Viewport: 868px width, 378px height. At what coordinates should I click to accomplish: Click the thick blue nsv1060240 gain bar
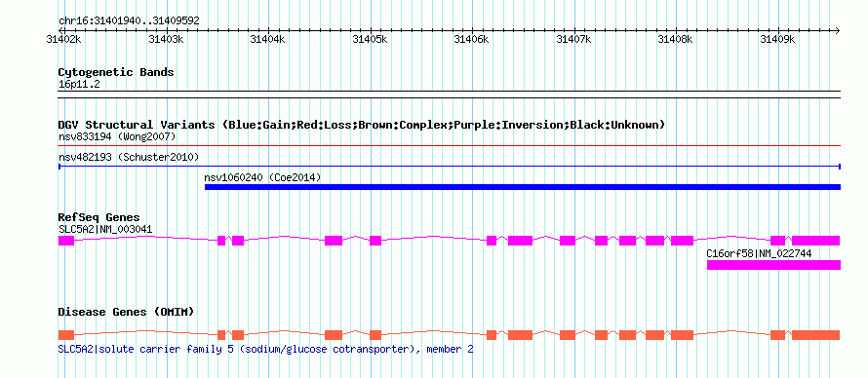[x=523, y=187]
